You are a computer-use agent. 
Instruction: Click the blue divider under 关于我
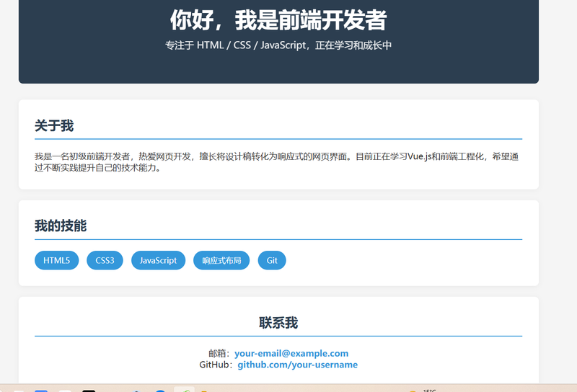278,138
